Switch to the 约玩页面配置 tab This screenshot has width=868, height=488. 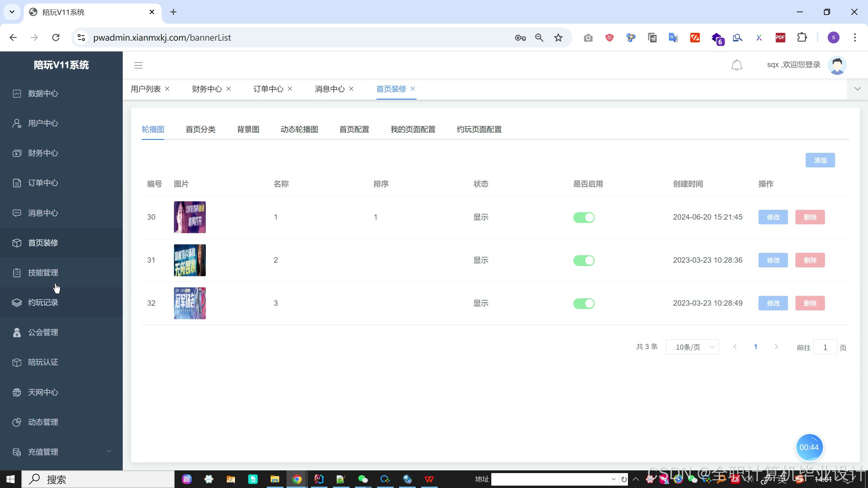479,129
